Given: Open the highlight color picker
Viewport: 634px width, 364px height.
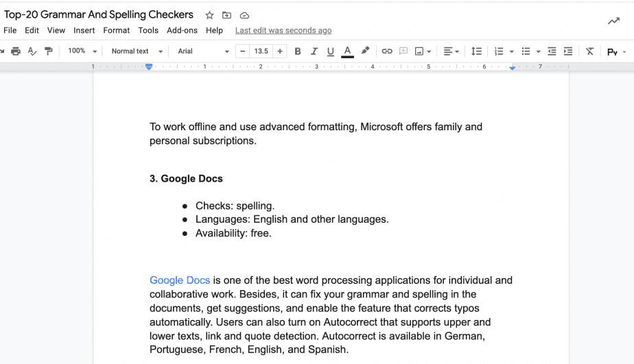Looking at the screenshot, I should click(x=365, y=51).
